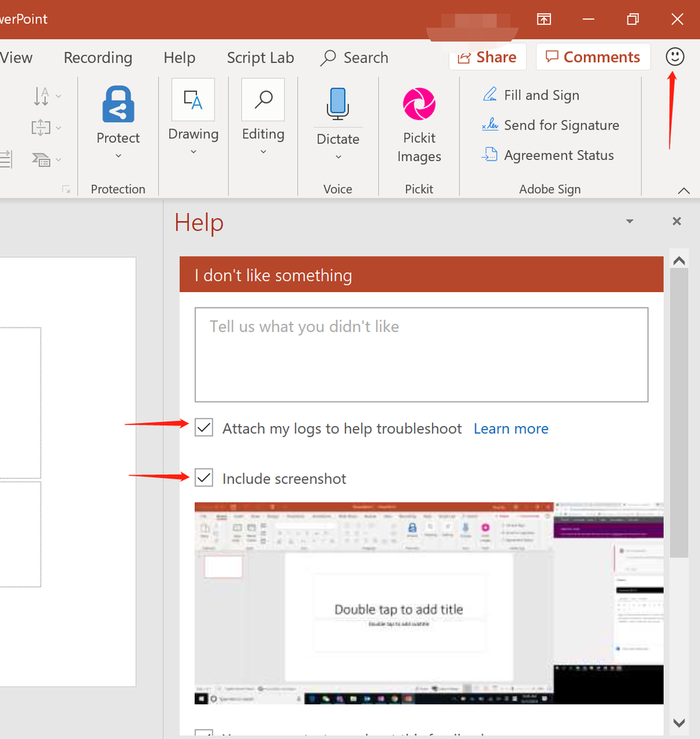Open the smiley feedback icon
This screenshot has width=700, height=739.
(675, 56)
